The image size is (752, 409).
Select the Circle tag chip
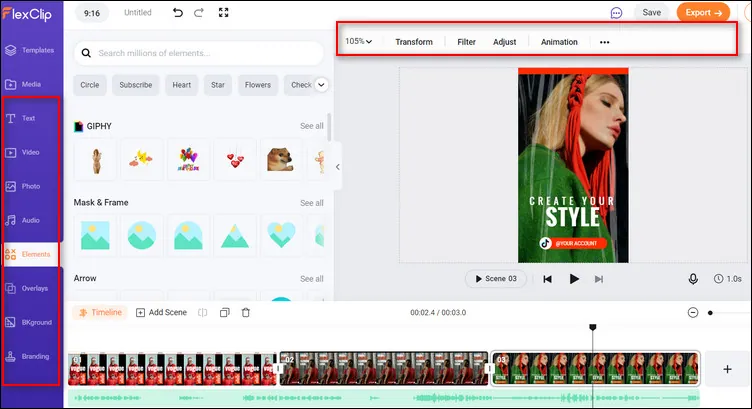coord(90,85)
